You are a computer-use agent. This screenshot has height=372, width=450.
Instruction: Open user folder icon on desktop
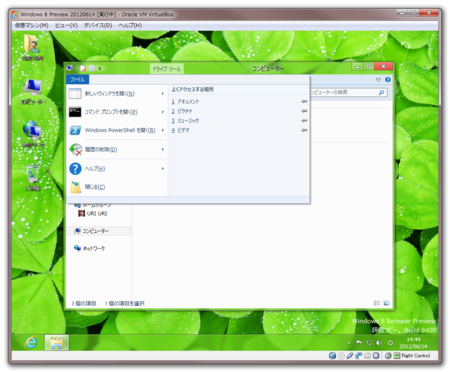tap(32, 48)
